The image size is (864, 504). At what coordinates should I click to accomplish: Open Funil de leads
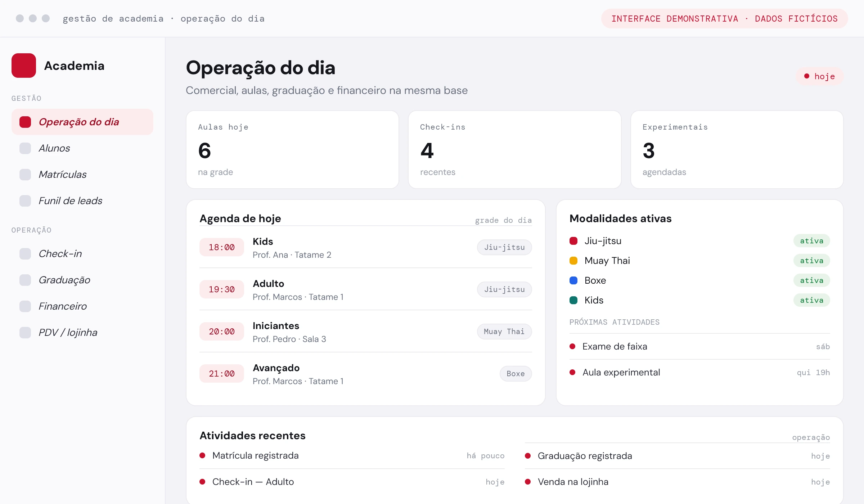point(82,201)
